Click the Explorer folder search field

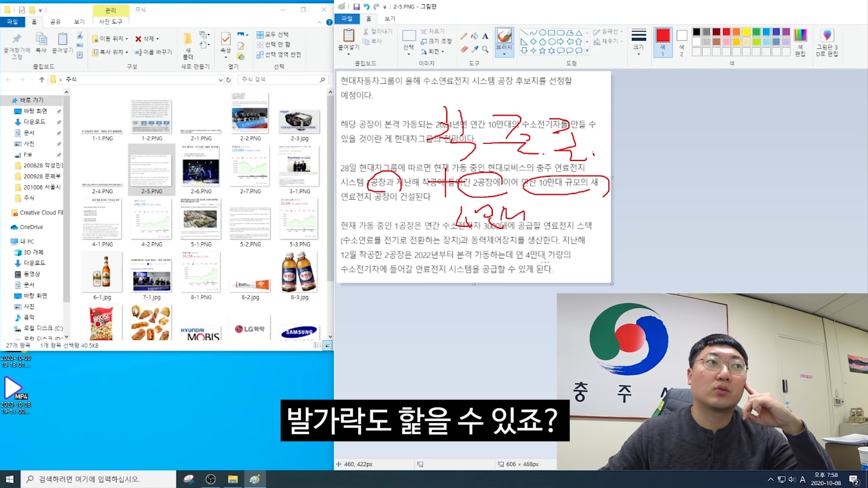(283, 80)
